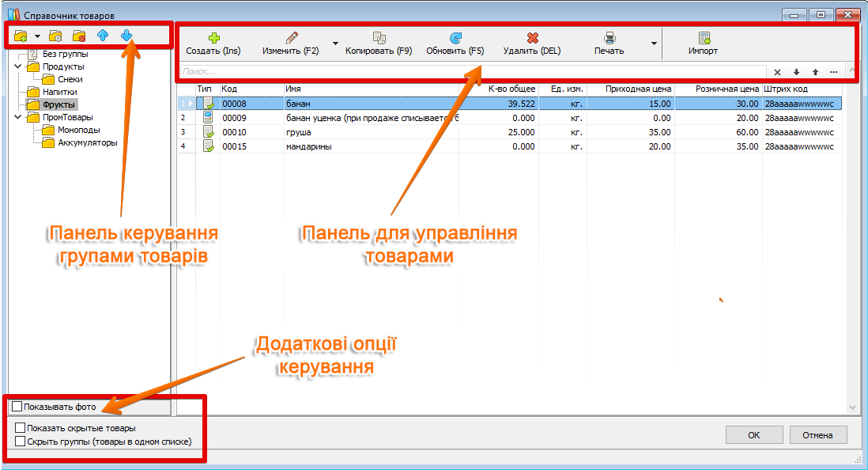
Task: Select the груша product name
Action: pos(299,132)
